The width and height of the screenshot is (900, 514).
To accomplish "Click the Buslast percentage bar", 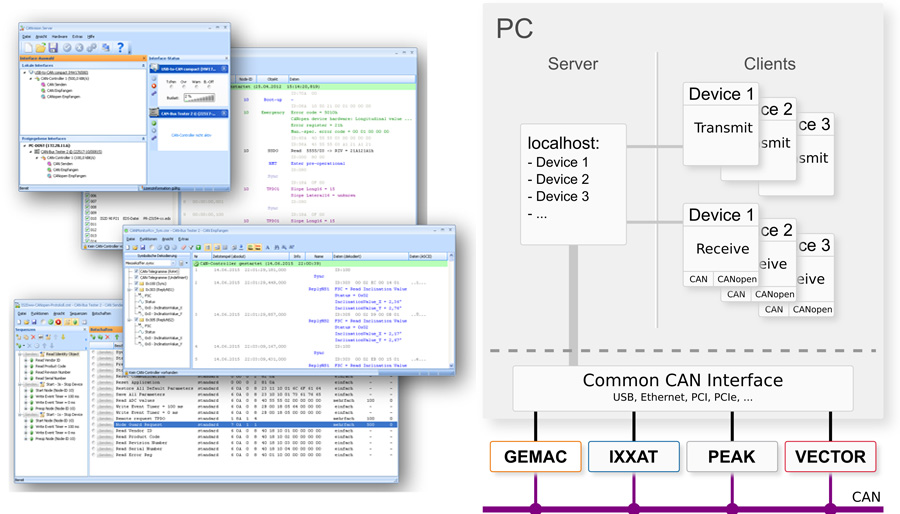I will (200, 97).
